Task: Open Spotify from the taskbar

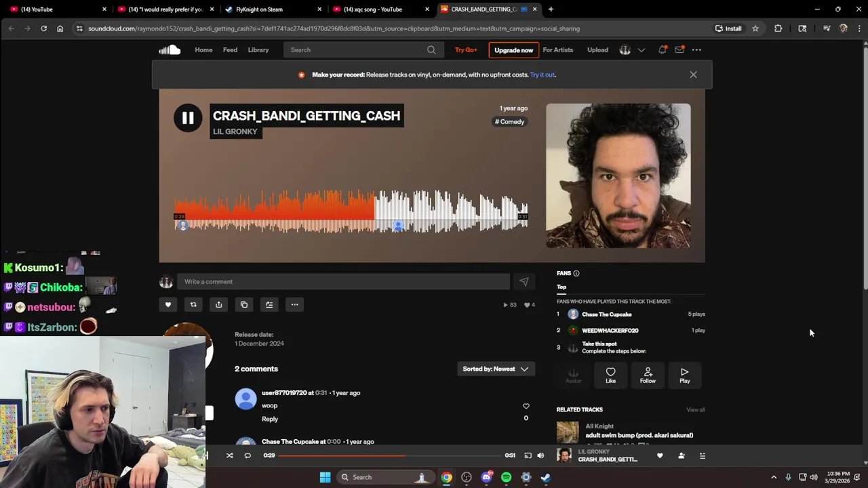Action: [x=506, y=477]
